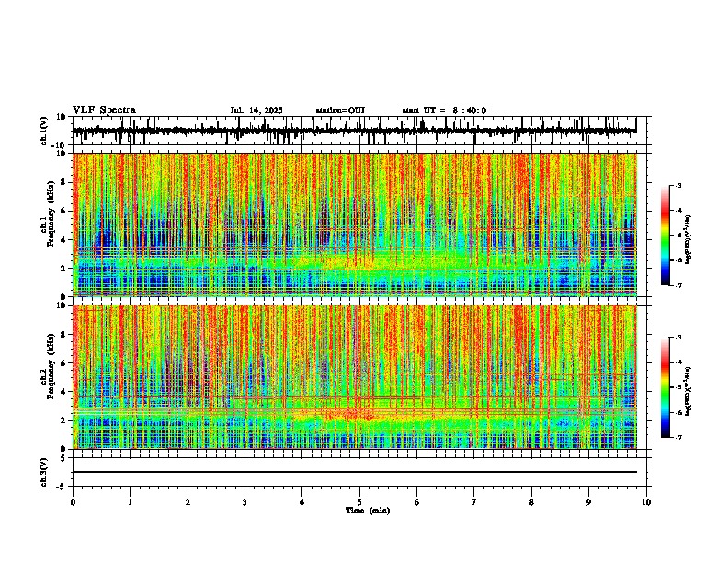Click the "-3" tick on ch.1 color bar
Screen dimensions: 728x563
pos(677,186)
